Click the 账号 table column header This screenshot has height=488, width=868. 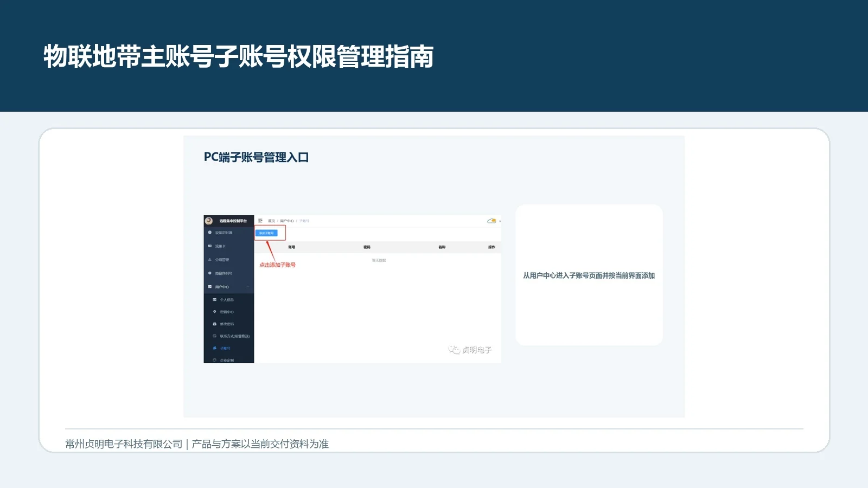coord(292,247)
